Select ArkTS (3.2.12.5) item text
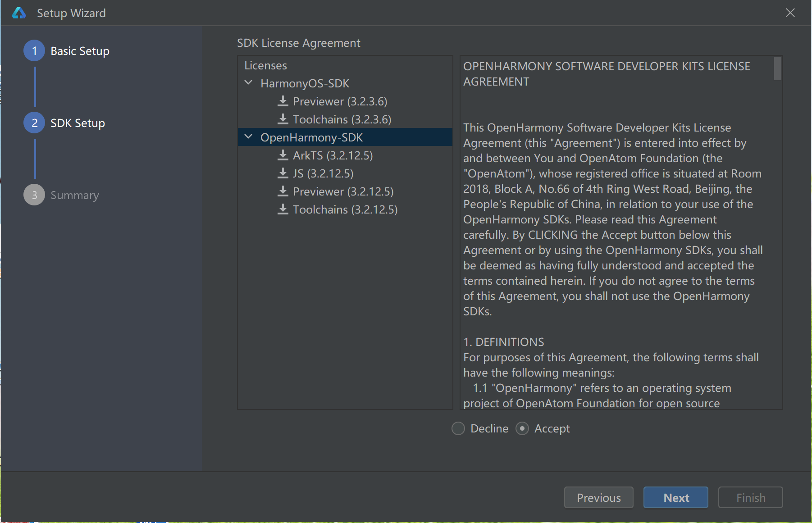Screen dimensions: 812x523 point(333,155)
